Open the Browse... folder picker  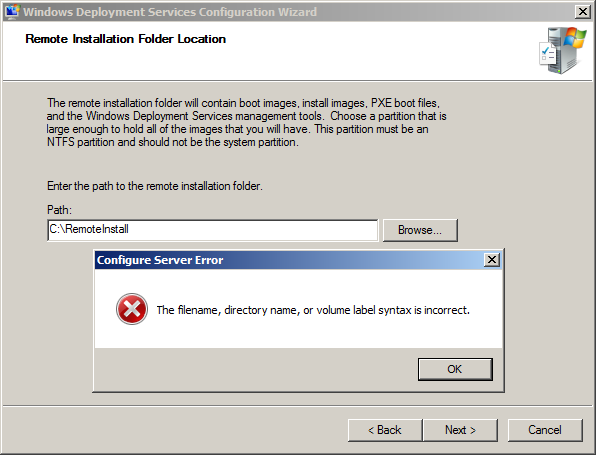tap(420, 230)
